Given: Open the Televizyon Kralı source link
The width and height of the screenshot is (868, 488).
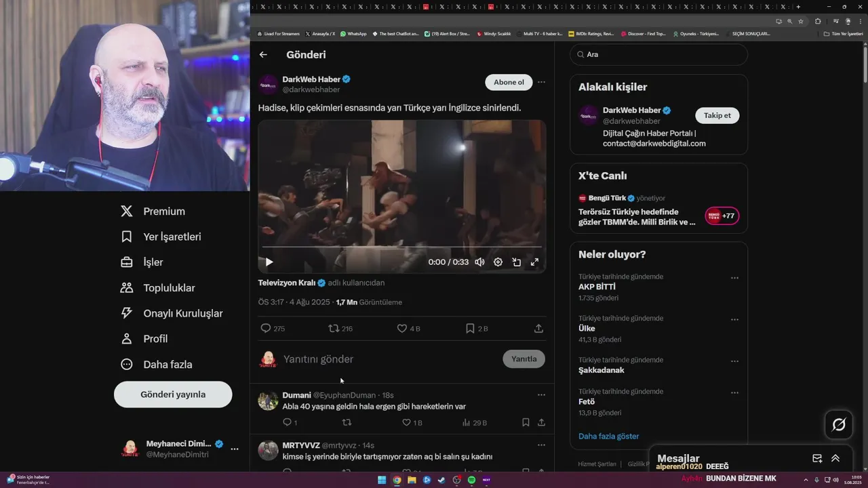Looking at the screenshot, I should click(287, 283).
